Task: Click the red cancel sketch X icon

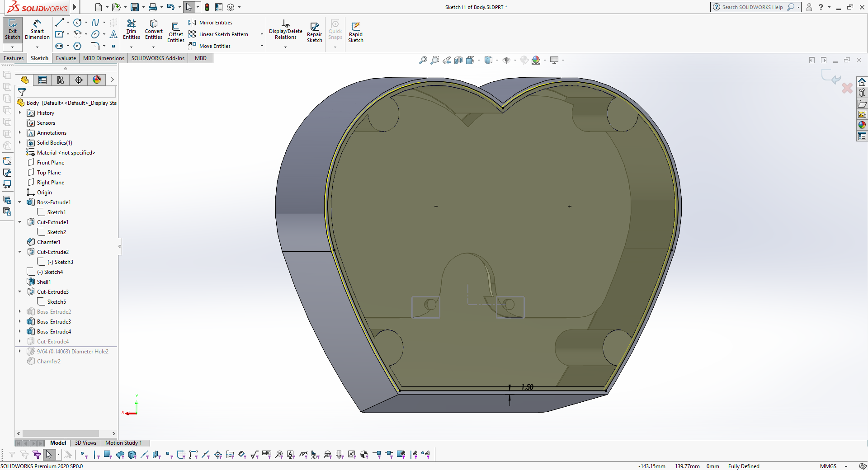Action: click(x=847, y=88)
